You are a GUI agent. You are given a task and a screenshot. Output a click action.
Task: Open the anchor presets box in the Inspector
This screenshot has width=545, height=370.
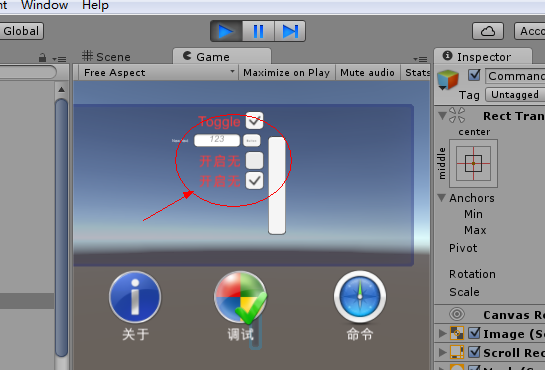pos(473,163)
